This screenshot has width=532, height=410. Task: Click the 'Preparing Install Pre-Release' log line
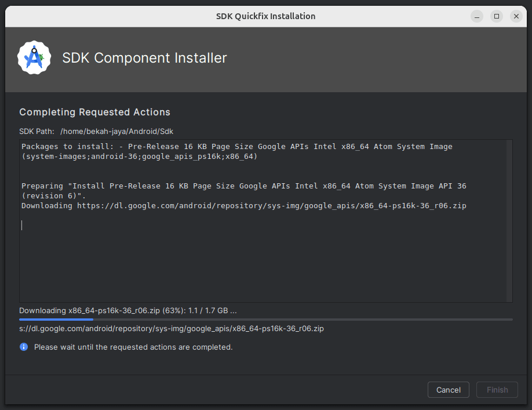coord(243,191)
